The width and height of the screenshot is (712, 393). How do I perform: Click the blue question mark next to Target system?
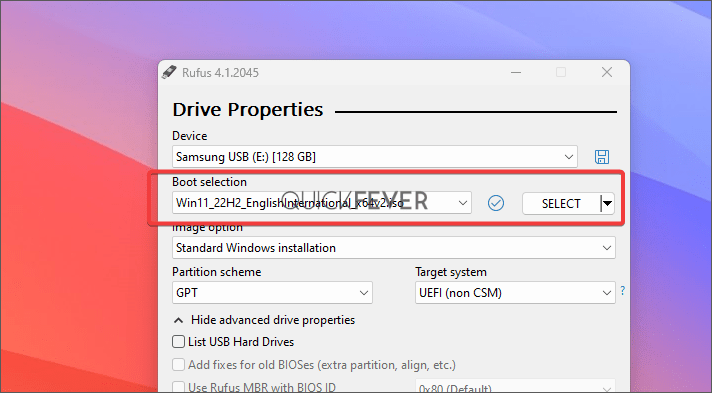pos(623,290)
